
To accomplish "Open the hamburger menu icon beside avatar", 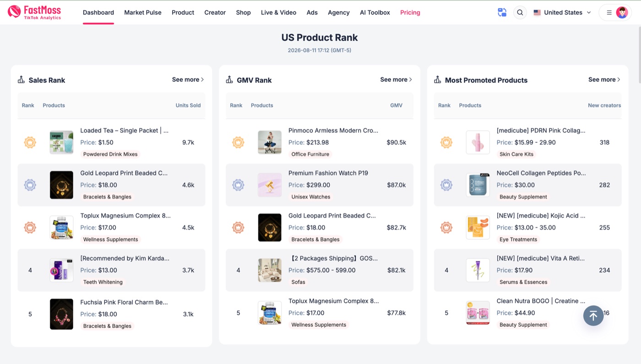I will click(609, 13).
